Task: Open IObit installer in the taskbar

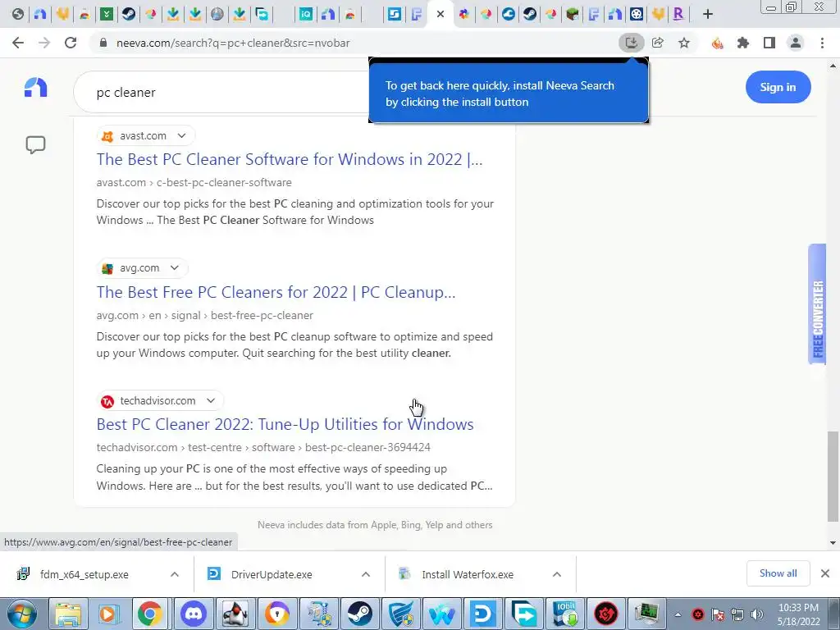Action: click(564, 614)
